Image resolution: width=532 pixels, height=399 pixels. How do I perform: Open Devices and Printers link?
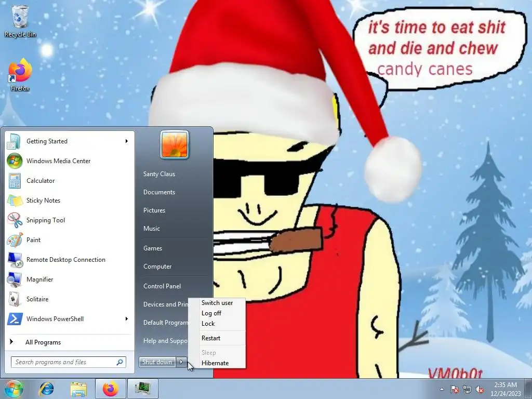pos(166,304)
